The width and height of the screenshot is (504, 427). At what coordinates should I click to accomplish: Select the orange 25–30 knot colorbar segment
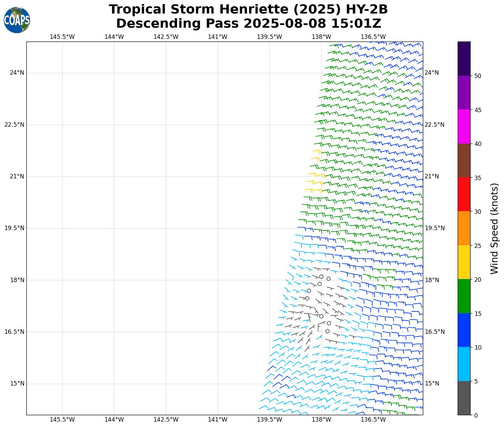[x=464, y=228]
